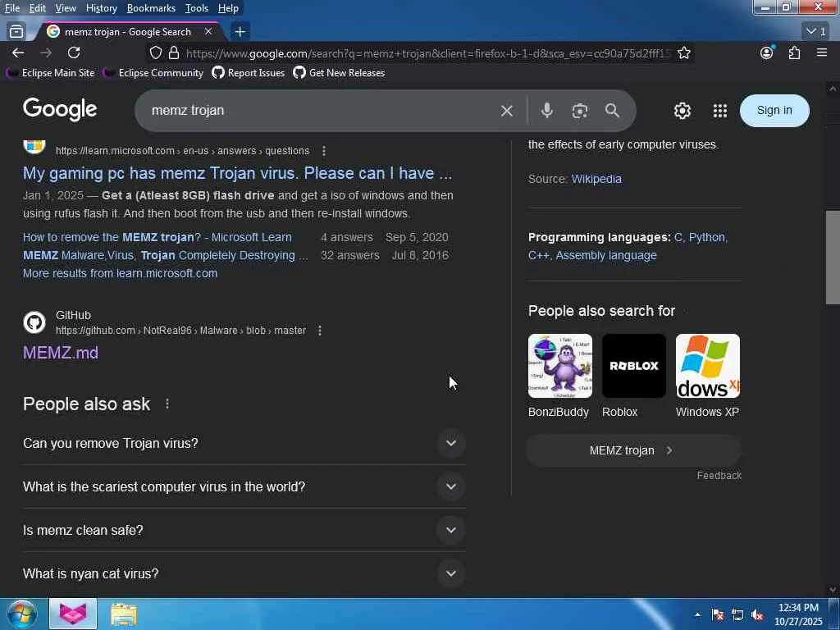Open Action Center flag tray icon
840x630 pixels.
[x=717, y=614]
